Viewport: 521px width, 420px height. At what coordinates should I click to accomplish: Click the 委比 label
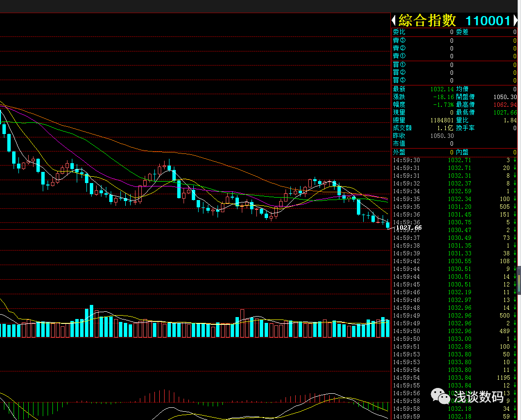pos(399,32)
